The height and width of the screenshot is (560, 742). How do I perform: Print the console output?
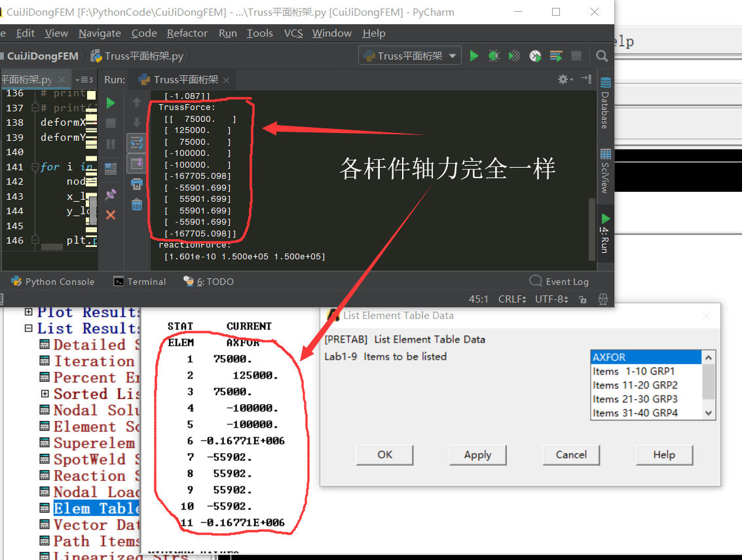click(138, 184)
